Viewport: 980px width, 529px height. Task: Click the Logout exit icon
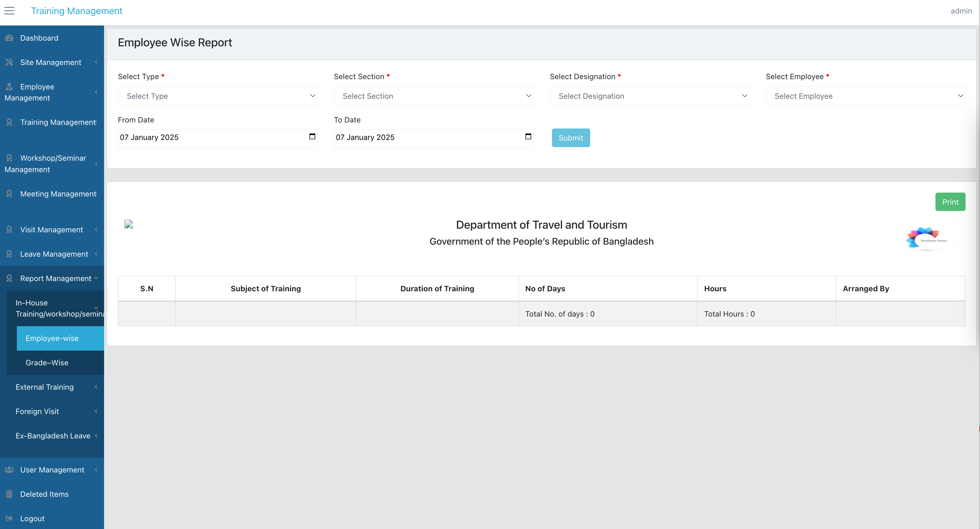point(9,518)
